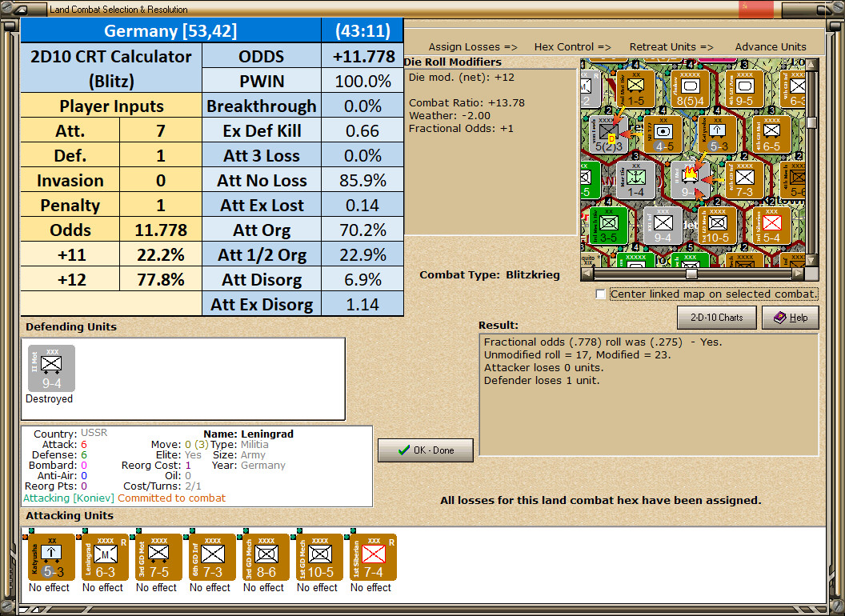Select the Katyusha 5-3 attacking unit
Screen dimensions: 845x616
click(51, 558)
